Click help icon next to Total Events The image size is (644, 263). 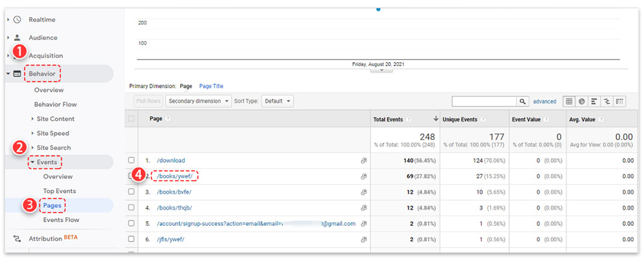(409, 120)
